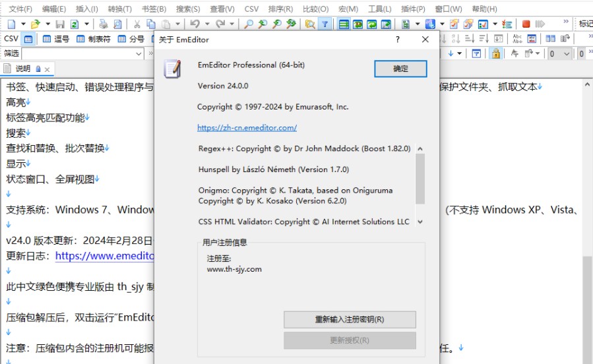593x364 pixels.
Task: Click the Paste clipboard icon
Action: point(166,24)
